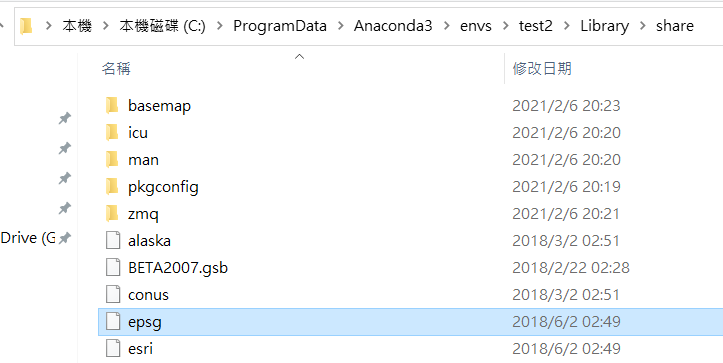Click the zmq folder icon
Viewport: 723px width, 363px height.
coord(112,214)
